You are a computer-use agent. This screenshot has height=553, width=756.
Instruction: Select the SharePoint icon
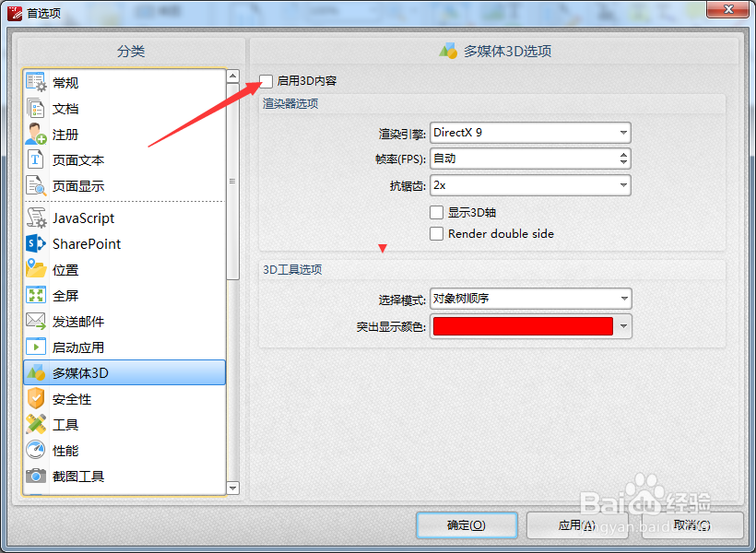36,243
